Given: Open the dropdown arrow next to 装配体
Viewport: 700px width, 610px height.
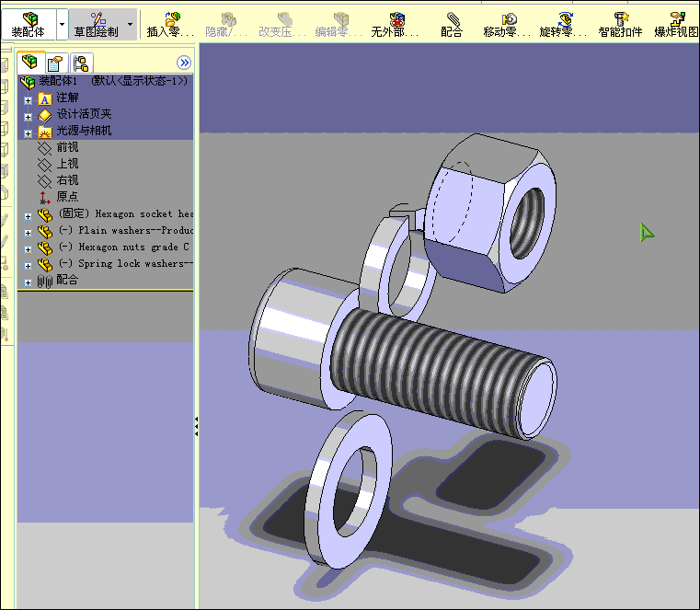Looking at the screenshot, I should coord(62,24).
